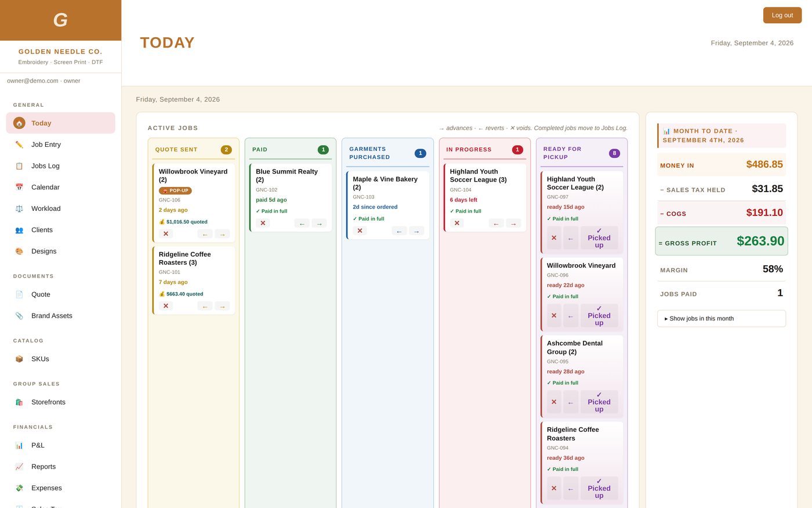Revert Ridgeline Coffee Roasters GNC-101 with left arrow
The height and width of the screenshot is (508, 812).
click(205, 306)
